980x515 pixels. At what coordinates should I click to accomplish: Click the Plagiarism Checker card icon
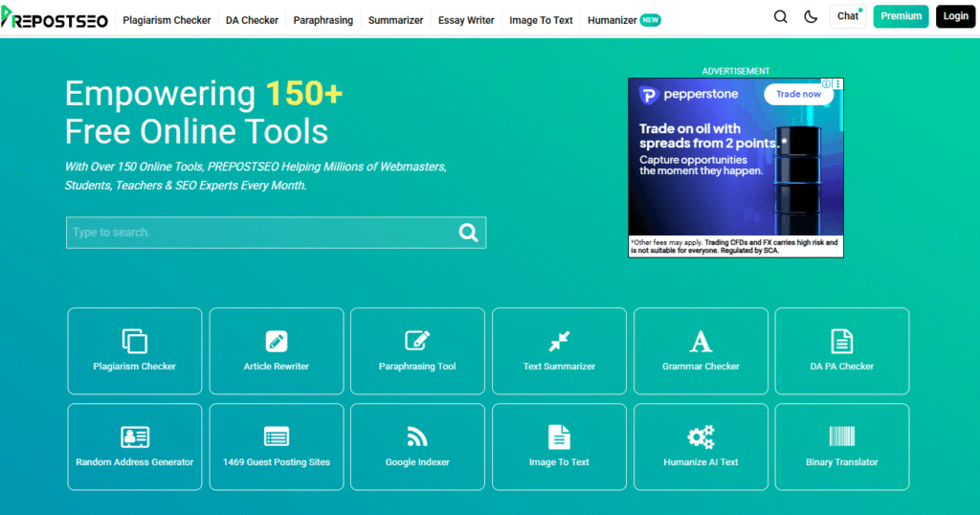134,341
